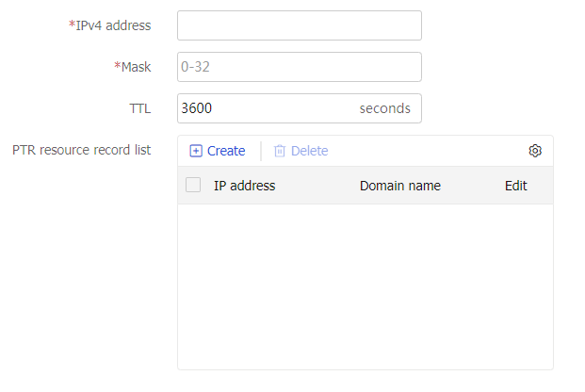This screenshot has width=585, height=392.
Task: Click the TTL field label
Action: 140,108
